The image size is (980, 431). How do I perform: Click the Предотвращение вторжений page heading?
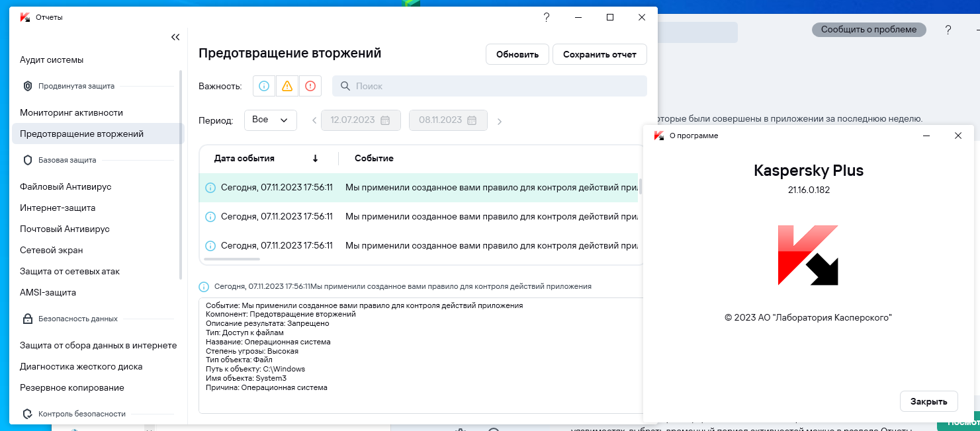[x=290, y=53]
